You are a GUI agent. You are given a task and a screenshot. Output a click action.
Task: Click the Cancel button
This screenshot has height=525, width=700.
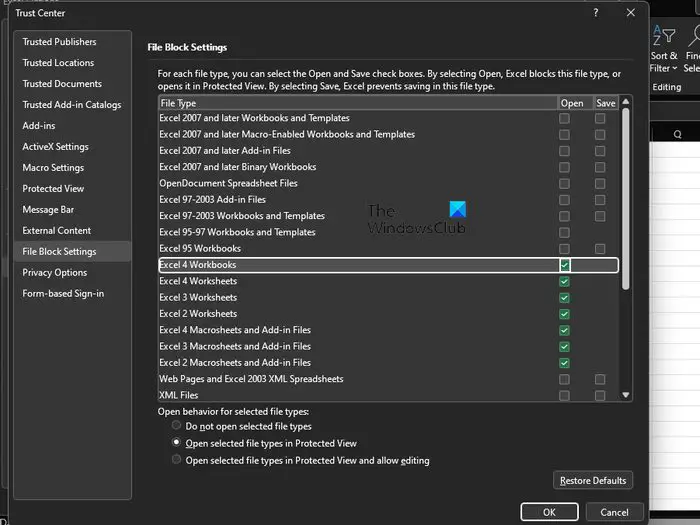pyautogui.click(x=614, y=512)
